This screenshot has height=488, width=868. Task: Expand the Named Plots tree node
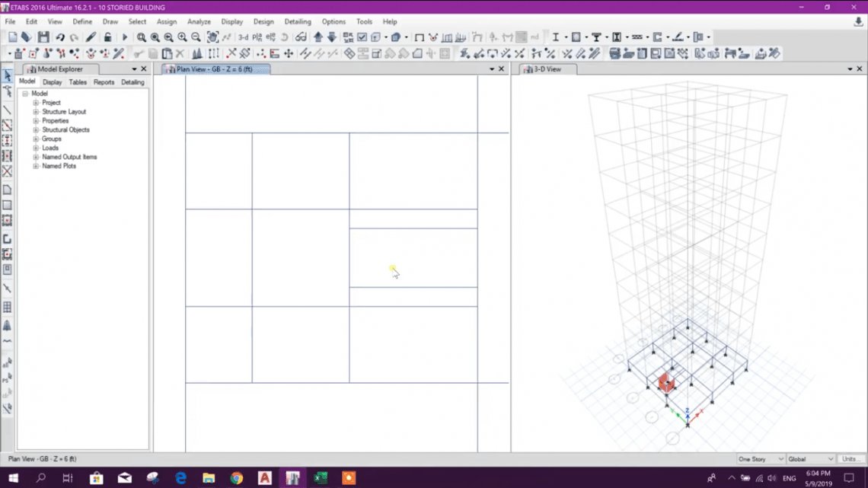tap(36, 166)
